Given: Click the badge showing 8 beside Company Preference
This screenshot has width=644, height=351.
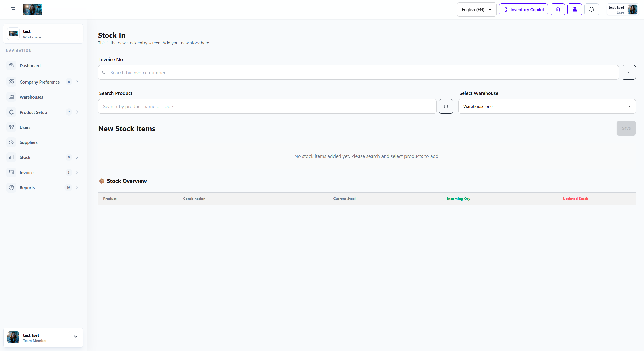Looking at the screenshot, I should pyautogui.click(x=69, y=82).
